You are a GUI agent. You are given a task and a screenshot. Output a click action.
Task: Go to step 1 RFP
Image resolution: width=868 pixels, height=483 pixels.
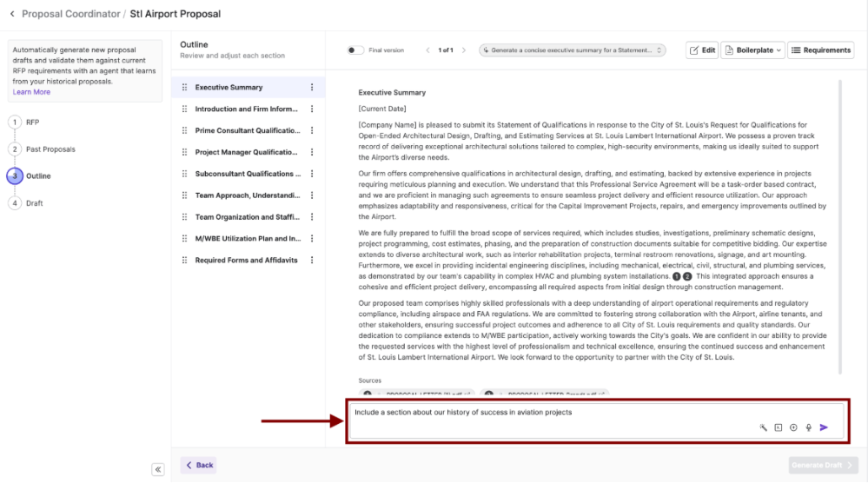pyautogui.click(x=24, y=122)
